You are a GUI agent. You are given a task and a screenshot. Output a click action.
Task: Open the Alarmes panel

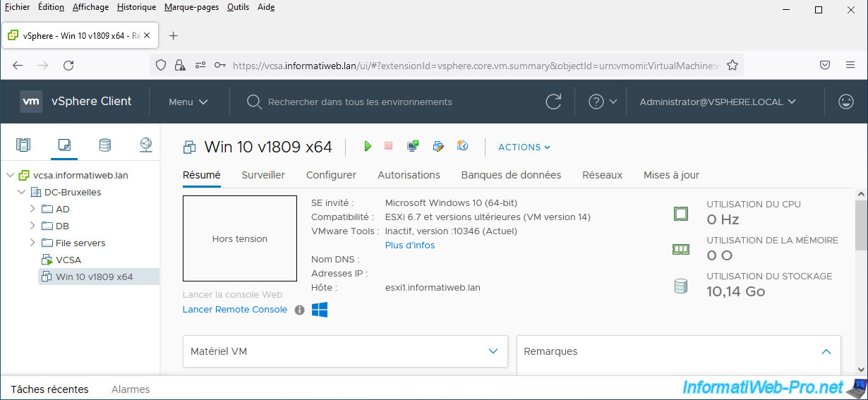[131, 389]
